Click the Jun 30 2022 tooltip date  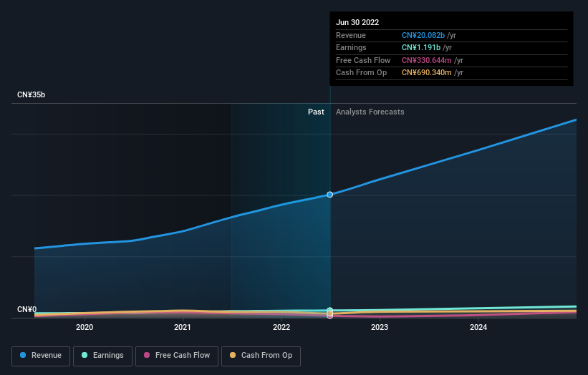(x=357, y=22)
